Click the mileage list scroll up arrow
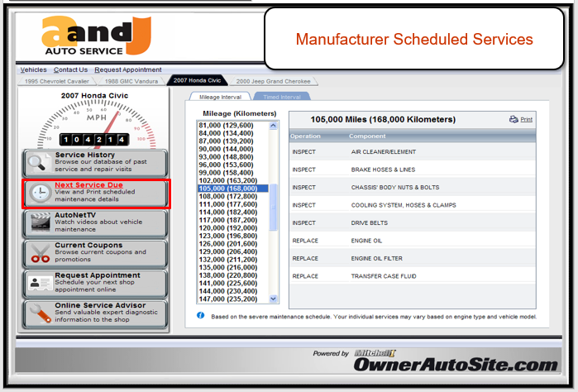Viewport: 578px width, 392px height. click(x=273, y=126)
